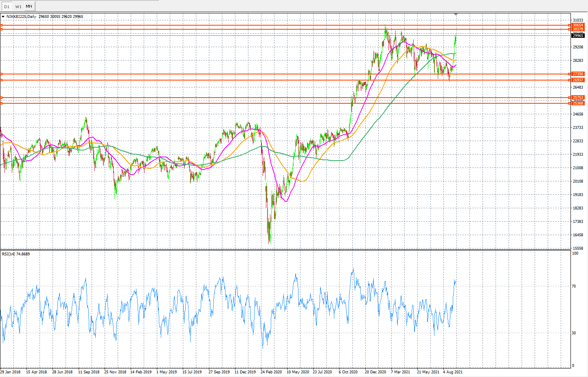Click the 14 Feb 2019 date label
The image size is (588, 377).
[x=141, y=372]
